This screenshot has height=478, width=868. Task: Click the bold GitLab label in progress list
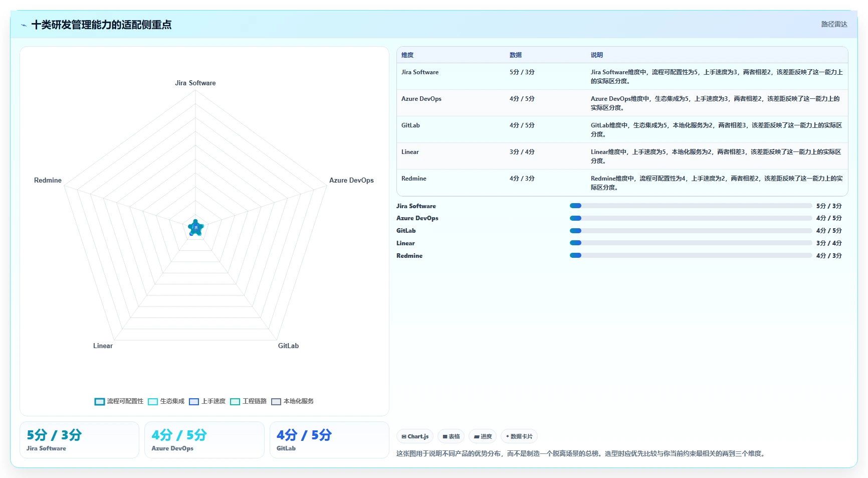pos(406,231)
